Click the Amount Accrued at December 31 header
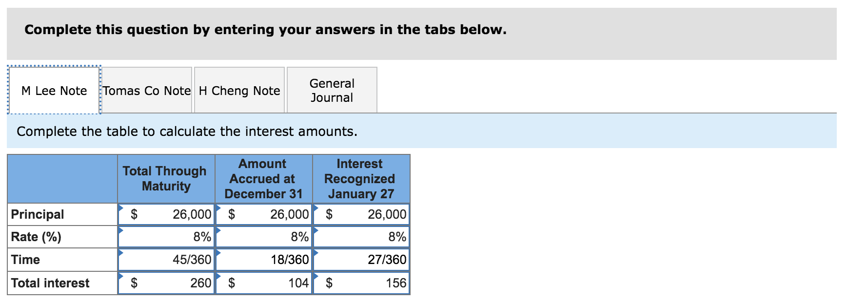Image resolution: width=868 pixels, height=302 pixels. (264, 179)
